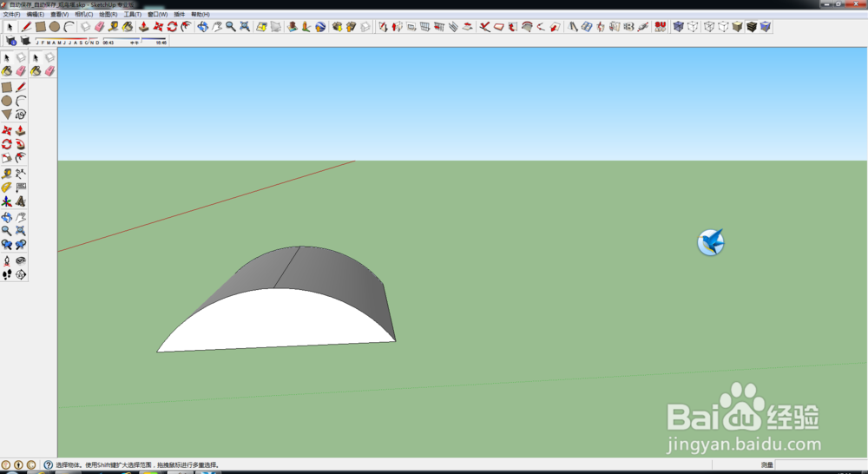Switch to Hidden Line face style
Image resolution: width=868 pixels, height=474 pixels.
[723, 27]
